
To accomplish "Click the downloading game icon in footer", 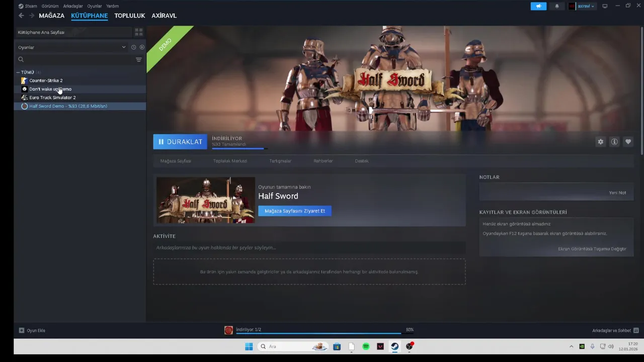I will click(x=228, y=330).
